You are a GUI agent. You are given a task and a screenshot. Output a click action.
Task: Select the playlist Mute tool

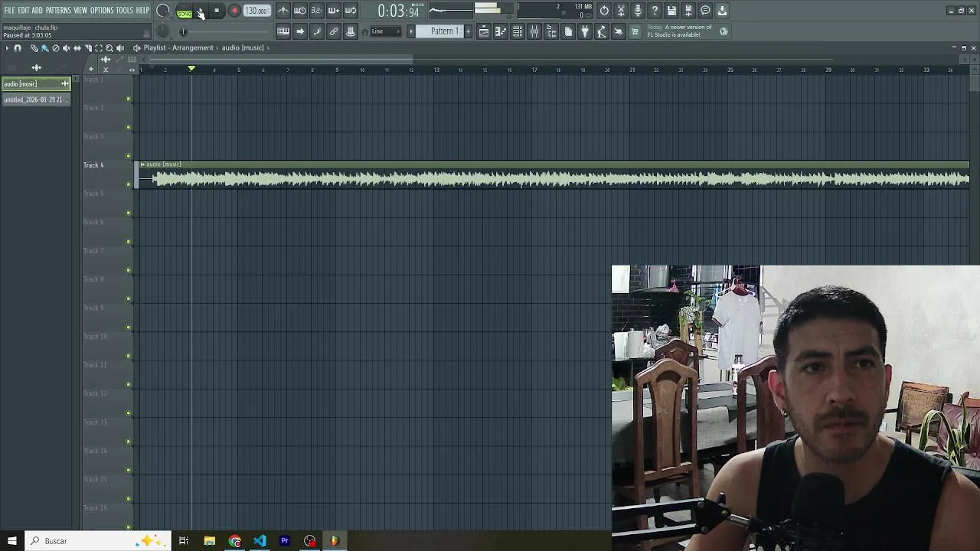pos(66,47)
